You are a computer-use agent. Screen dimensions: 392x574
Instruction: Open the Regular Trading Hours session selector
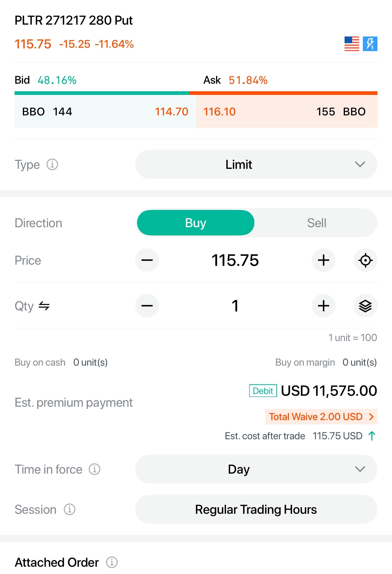pos(256,510)
